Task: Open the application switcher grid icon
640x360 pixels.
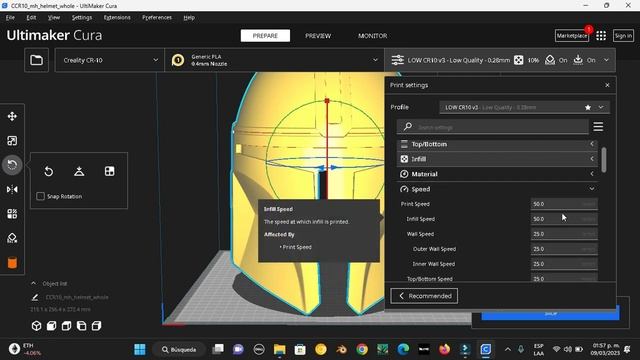Action: 601,36
